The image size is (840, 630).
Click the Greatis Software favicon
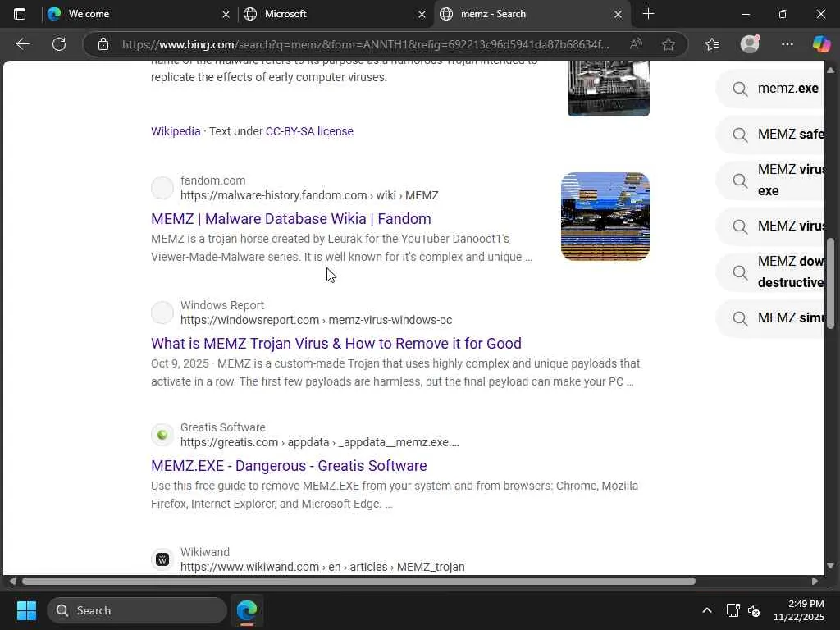(x=162, y=435)
